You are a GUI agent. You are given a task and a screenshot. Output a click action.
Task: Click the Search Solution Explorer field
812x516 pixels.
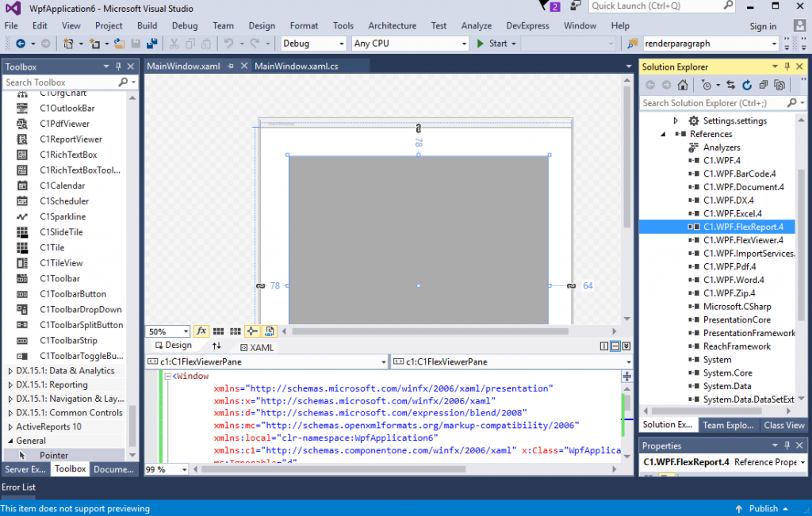click(x=714, y=103)
